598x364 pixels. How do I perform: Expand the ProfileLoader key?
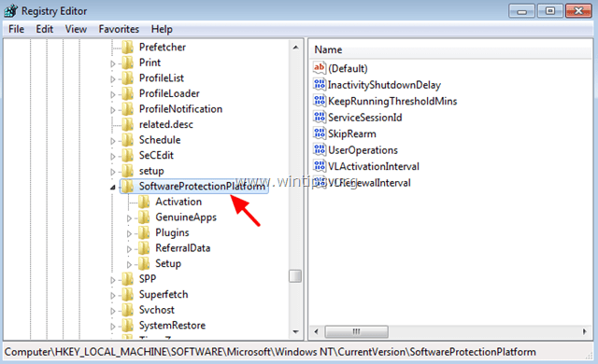[x=113, y=94]
